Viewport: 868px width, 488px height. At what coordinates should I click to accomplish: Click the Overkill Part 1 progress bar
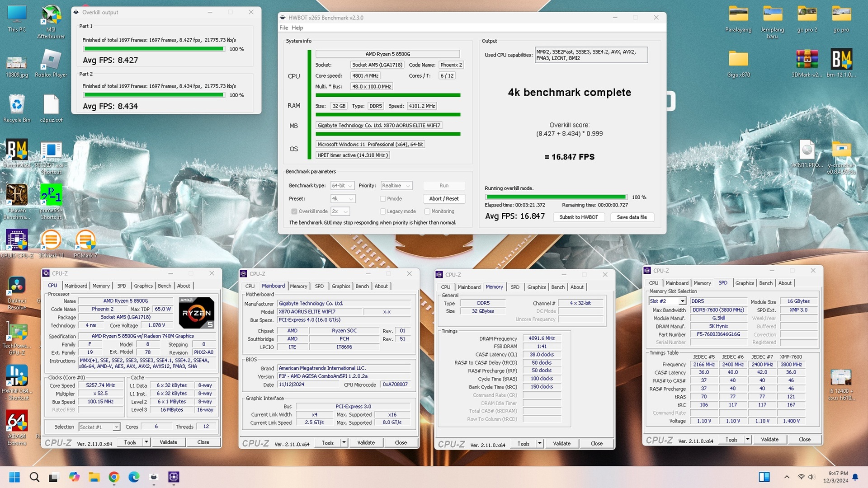(x=154, y=49)
